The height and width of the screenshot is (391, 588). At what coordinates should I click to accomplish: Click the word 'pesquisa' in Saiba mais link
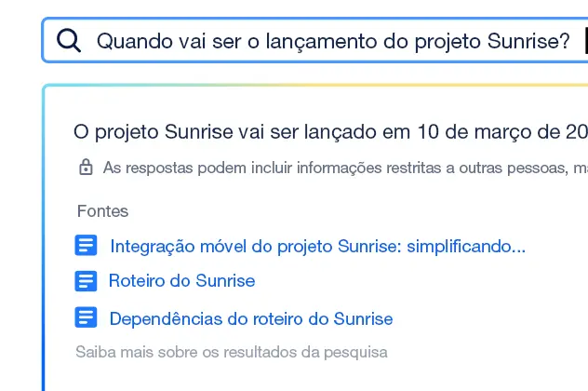355,353
